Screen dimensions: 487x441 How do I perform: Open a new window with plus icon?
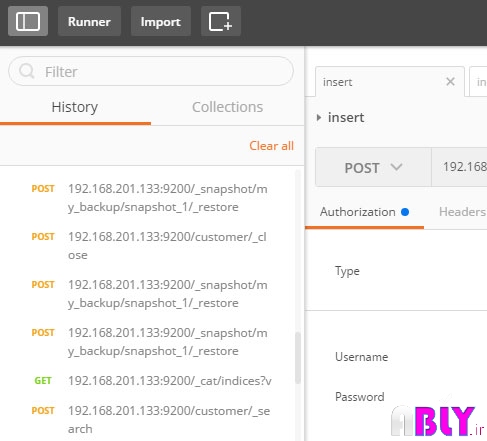coord(221,21)
